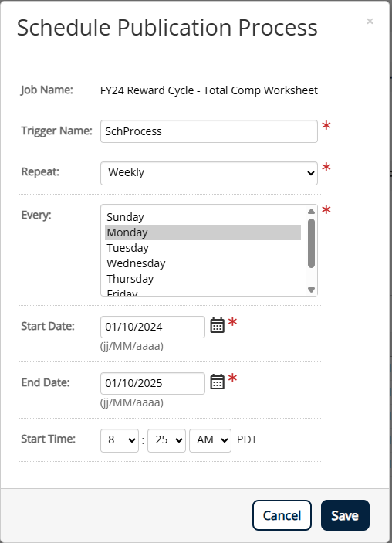Select Tuesday in the Every list
Viewport: 392px width, 543px height.
pyautogui.click(x=203, y=248)
